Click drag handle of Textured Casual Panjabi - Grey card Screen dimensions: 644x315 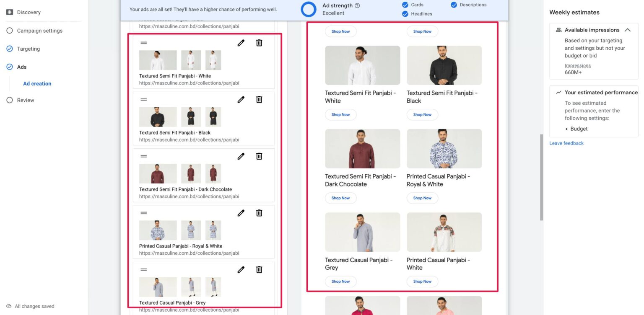point(144,270)
